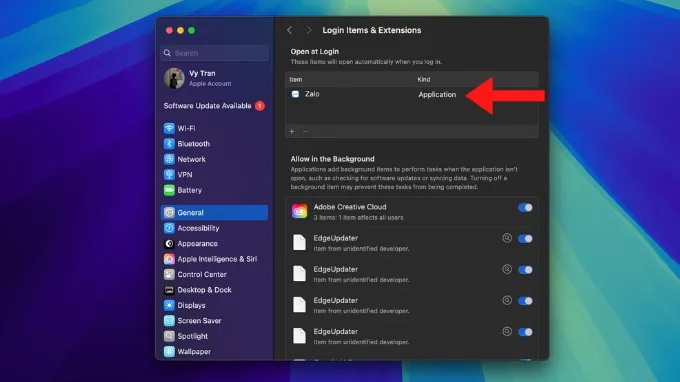This screenshot has height=382, width=680.
Task: Click the Kind column header
Action: click(x=424, y=79)
